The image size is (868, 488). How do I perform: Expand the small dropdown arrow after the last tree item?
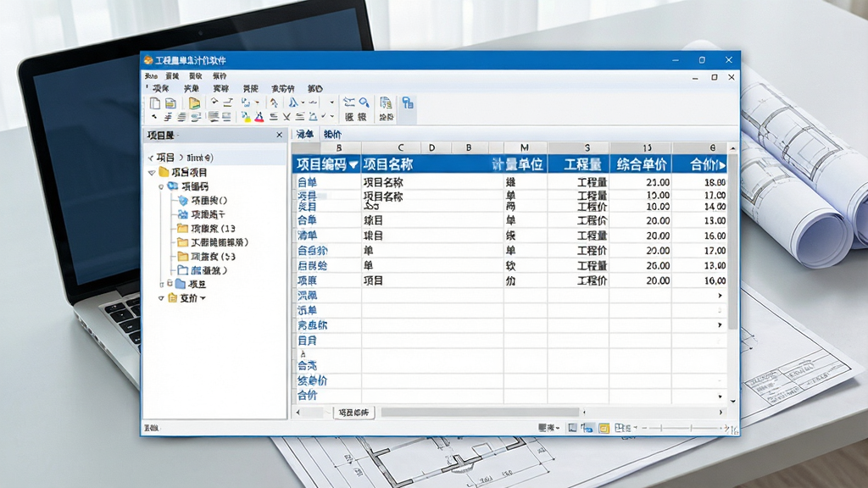[203, 298]
